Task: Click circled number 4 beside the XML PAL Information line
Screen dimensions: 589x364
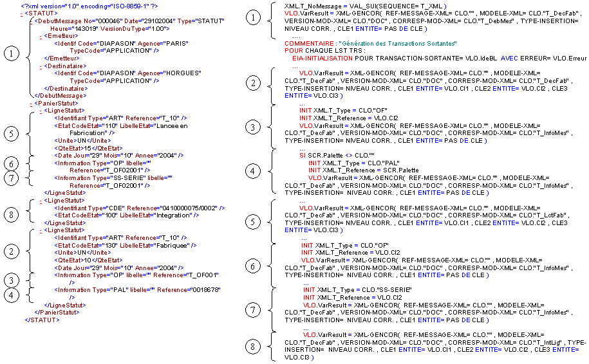Action: [x=11, y=294]
